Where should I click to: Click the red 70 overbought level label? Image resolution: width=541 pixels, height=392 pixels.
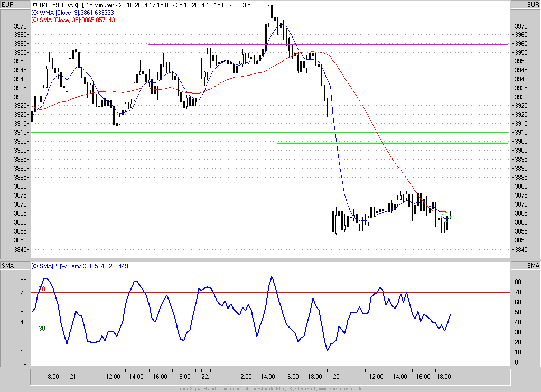coord(42,289)
